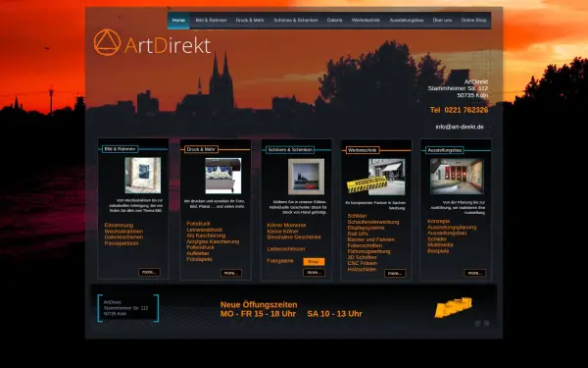Screen dimensions: 588x368
Task: Open Über uns in the top navigation
Action: click(x=442, y=21)
